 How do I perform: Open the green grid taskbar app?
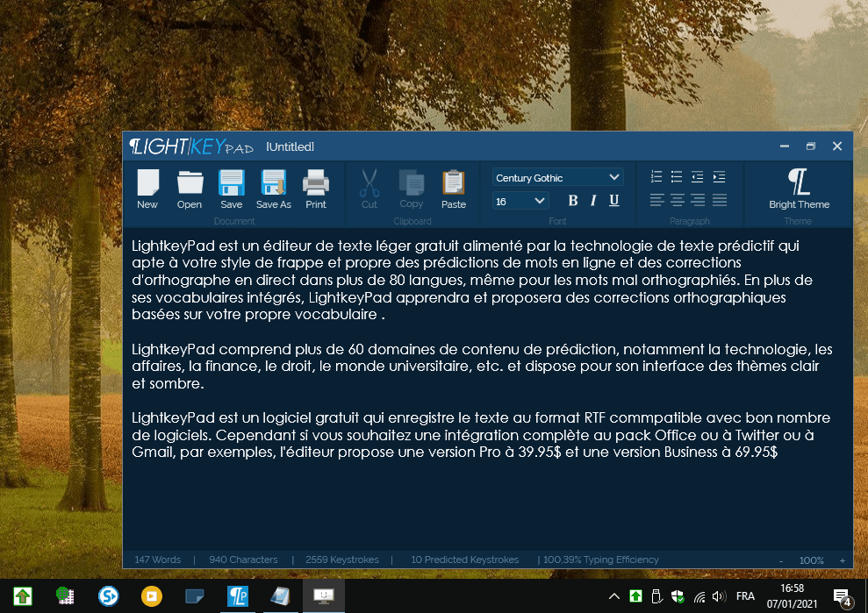click(65, 595)
